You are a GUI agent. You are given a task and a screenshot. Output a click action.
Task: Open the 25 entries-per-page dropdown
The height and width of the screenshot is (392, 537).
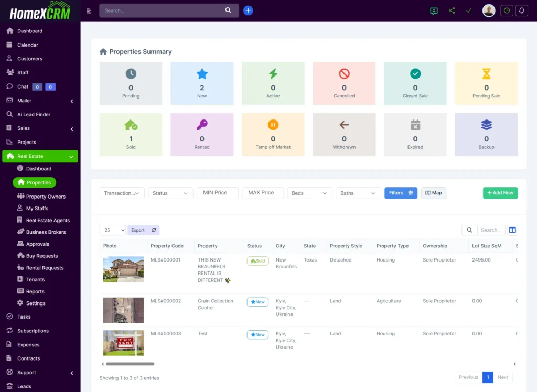point(112,230)
